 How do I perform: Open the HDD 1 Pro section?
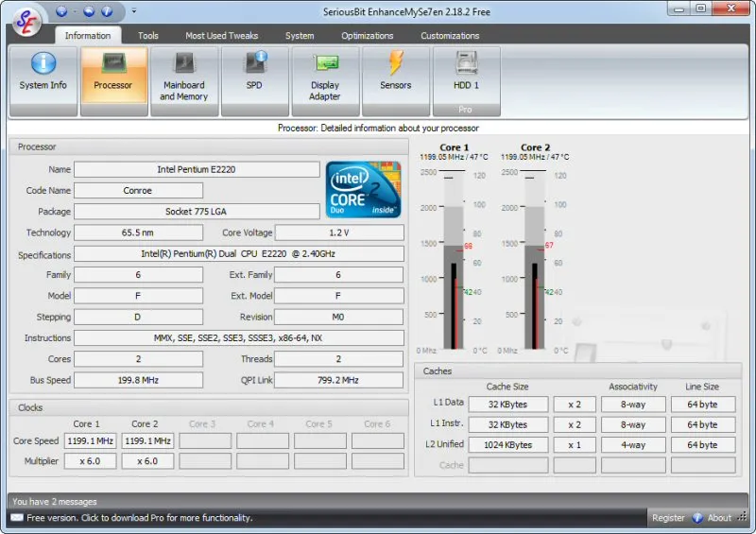click(x=466, y=81)
